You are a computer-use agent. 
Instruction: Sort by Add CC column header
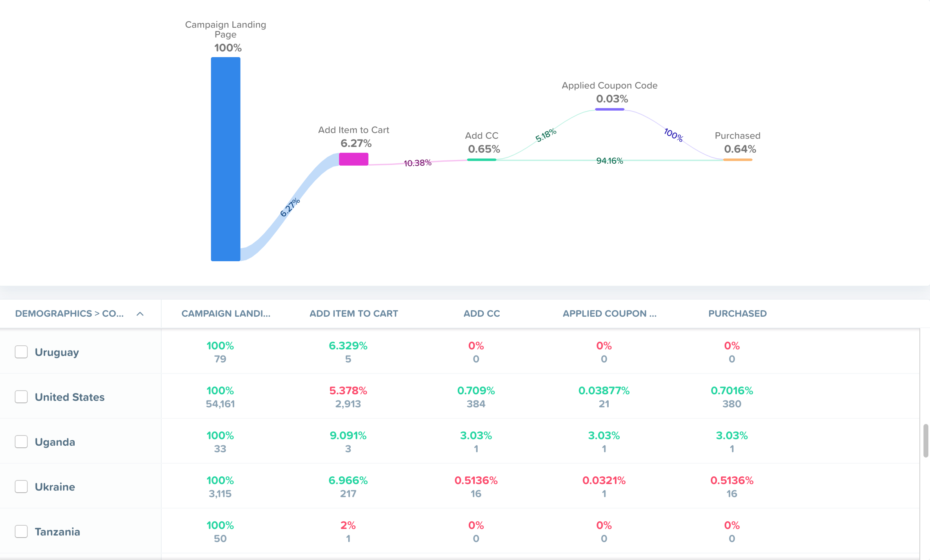[482, 313]
